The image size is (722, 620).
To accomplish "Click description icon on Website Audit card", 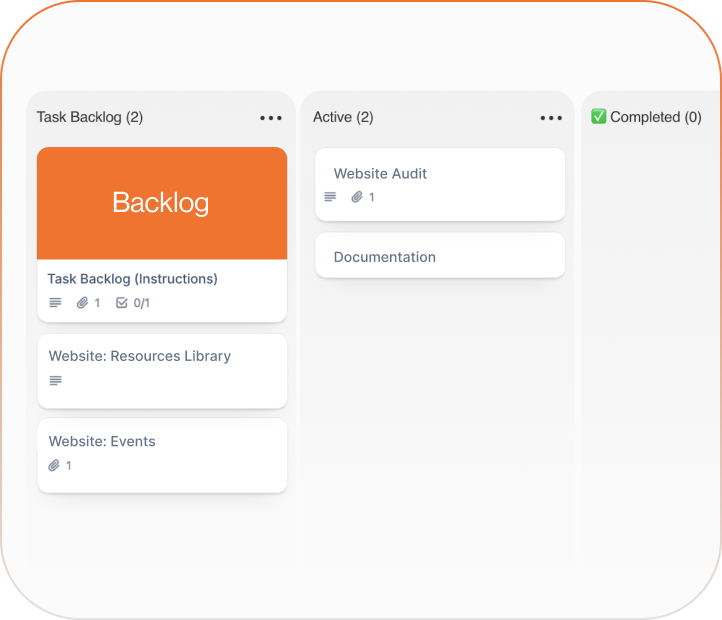I will (x=330, y=197).
